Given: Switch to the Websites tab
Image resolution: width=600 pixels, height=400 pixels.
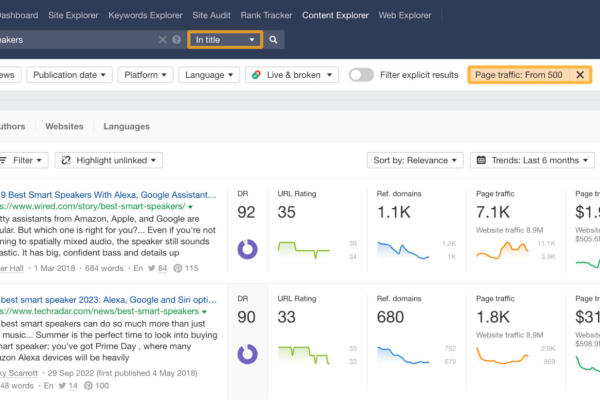Looking at the screenshot, I should pos(64,126).
